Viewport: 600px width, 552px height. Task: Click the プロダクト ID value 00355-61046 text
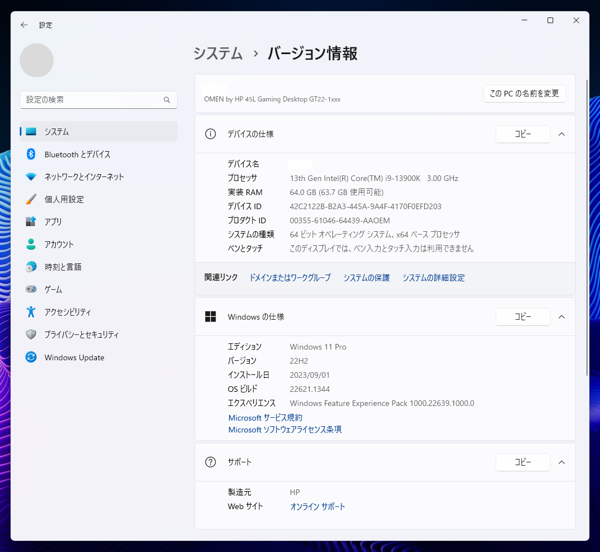pos(340,221)
